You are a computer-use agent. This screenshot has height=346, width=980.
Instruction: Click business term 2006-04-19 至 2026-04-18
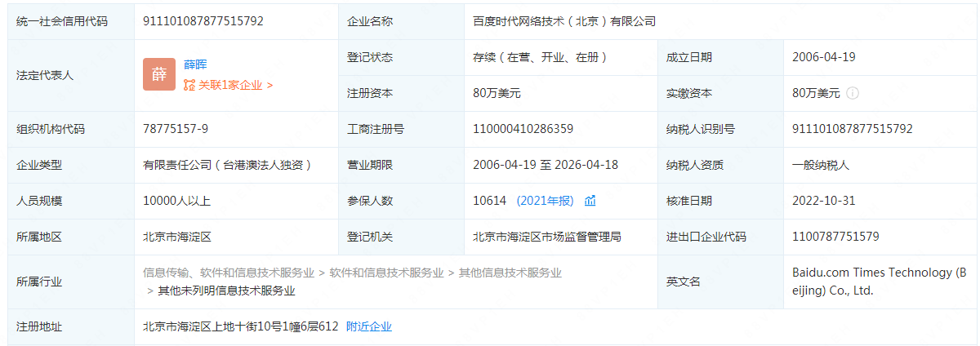(546, 165)
